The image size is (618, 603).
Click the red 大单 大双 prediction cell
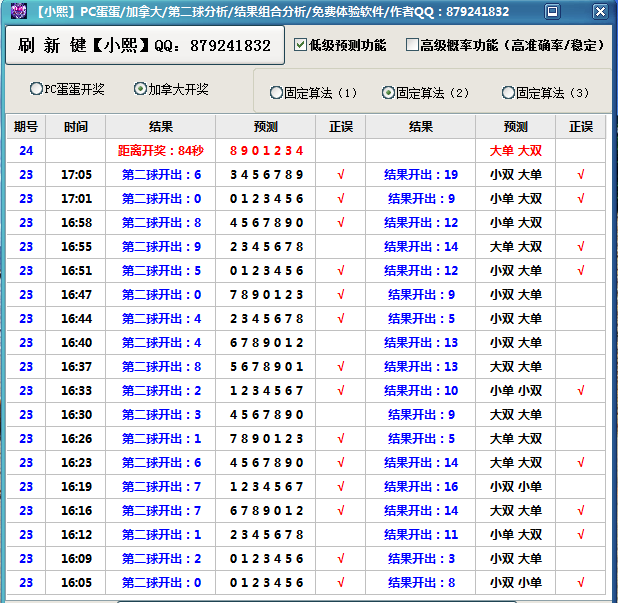(x=516, y=151)
